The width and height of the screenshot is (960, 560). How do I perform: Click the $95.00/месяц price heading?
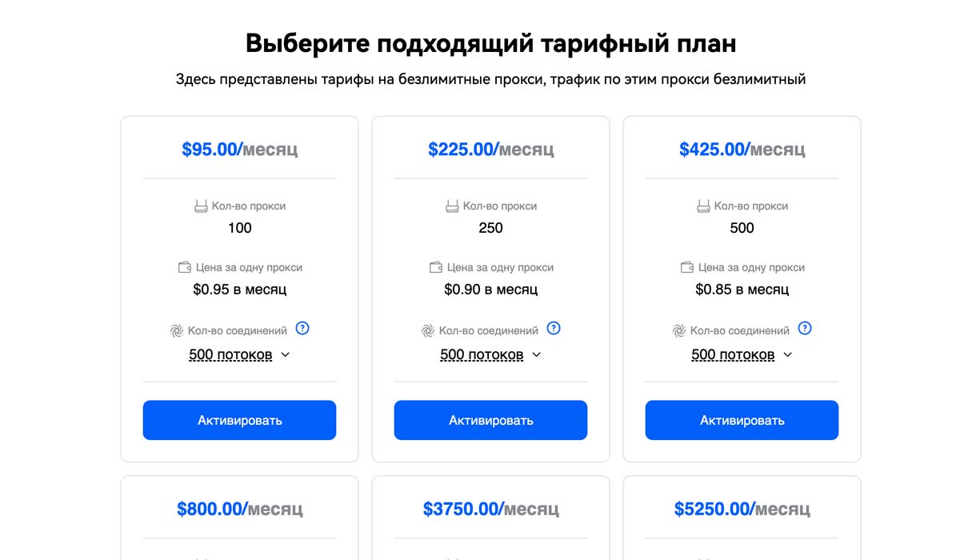tap(239, 149)
